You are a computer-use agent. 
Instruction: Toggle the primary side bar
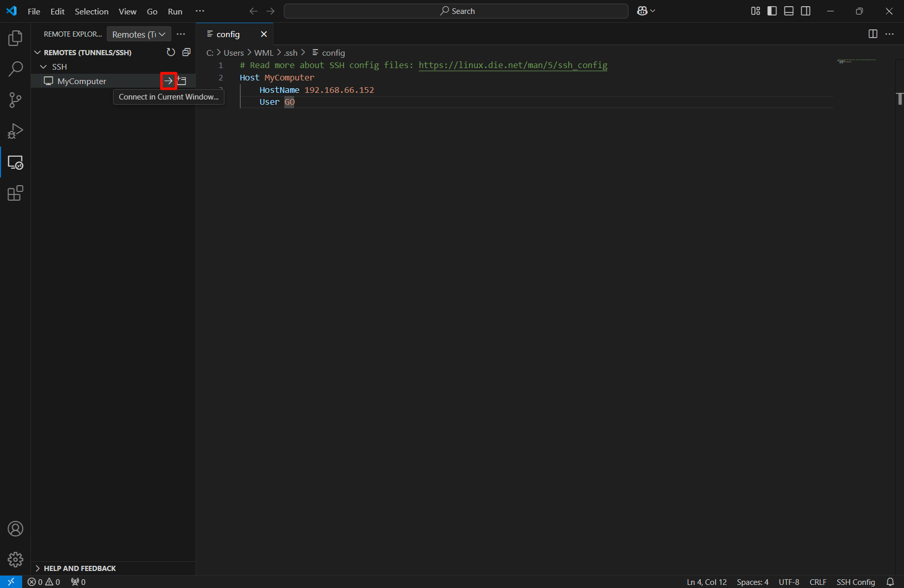pyautogui.click(x=772, y=11)
